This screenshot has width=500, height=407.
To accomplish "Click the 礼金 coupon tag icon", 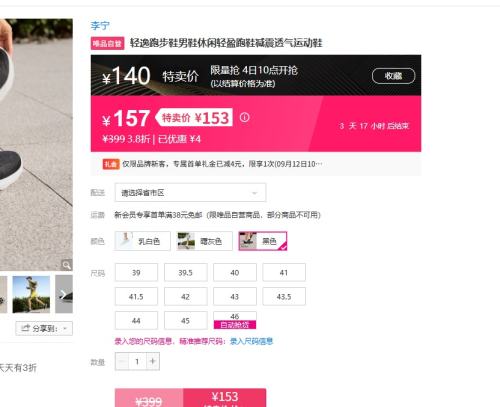I will 111,164.
